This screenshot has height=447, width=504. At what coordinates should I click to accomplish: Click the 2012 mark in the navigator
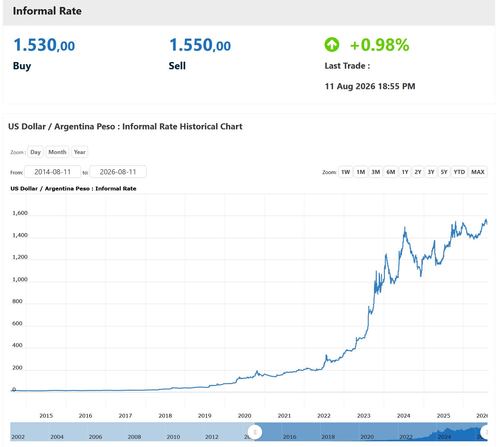tap(212, 437)
